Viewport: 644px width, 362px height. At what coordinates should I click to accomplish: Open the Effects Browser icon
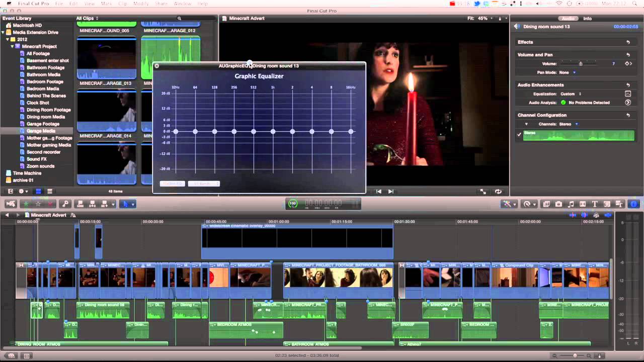[x=546, y=204]
